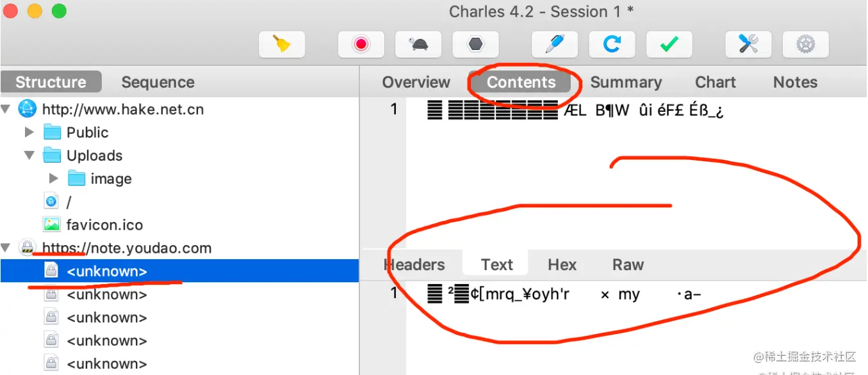Click the broom Clear Session icon

[x=282, y=44]
